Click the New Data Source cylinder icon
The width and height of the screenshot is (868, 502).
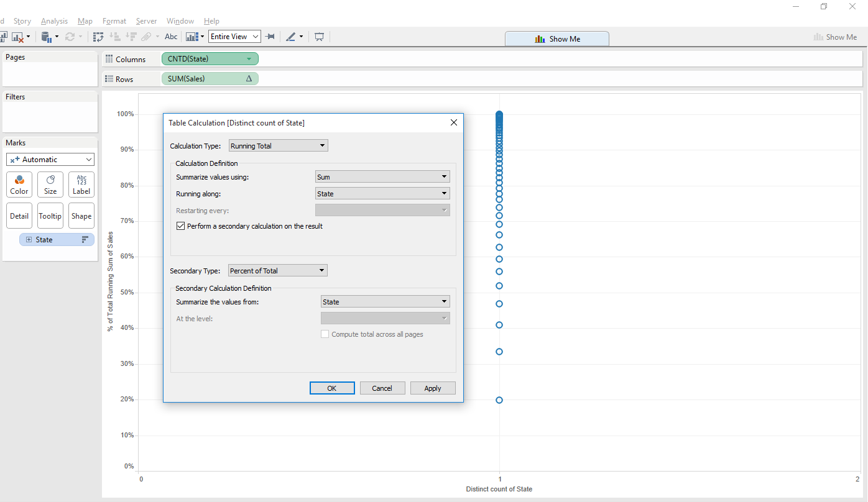pos(46,37)
